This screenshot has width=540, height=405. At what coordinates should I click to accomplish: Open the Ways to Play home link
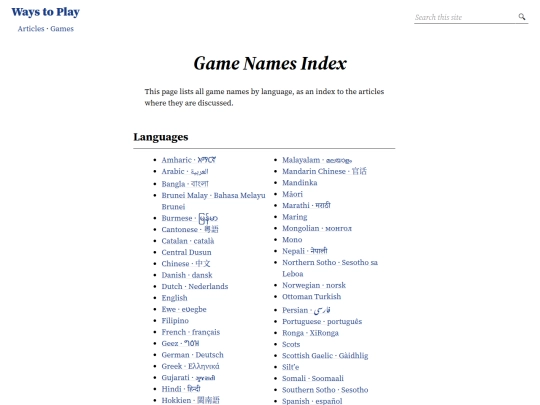pos(45,12)
